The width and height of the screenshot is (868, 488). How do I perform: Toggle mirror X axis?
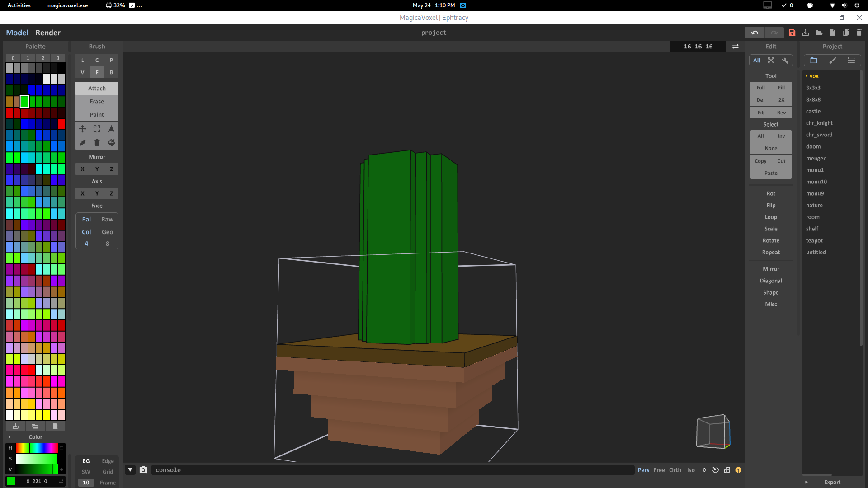click(82, 169)
